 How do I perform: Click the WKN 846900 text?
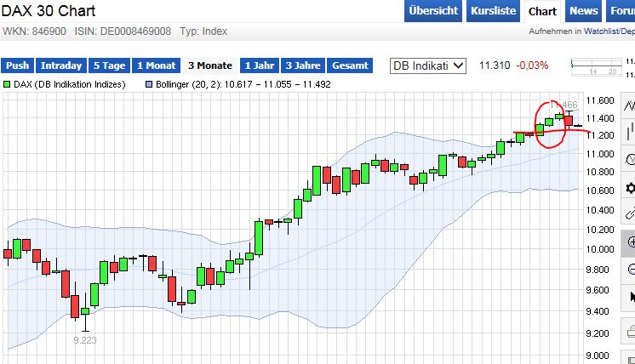click(x=34, y=31)
